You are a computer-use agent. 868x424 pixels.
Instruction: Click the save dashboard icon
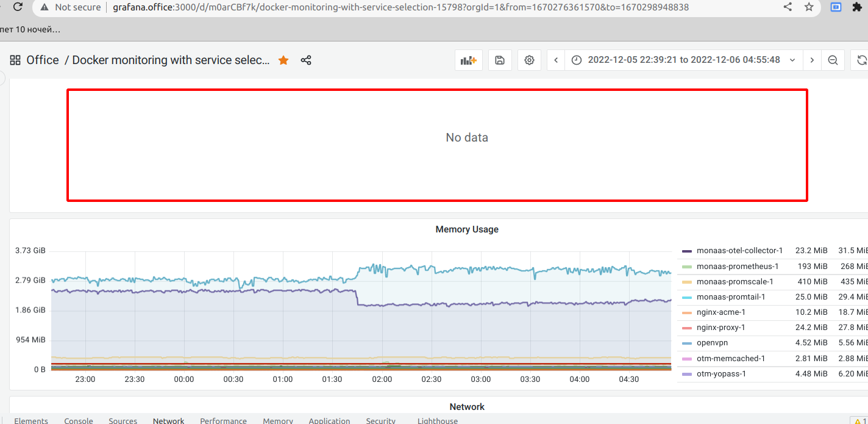(x=500, y=60)
